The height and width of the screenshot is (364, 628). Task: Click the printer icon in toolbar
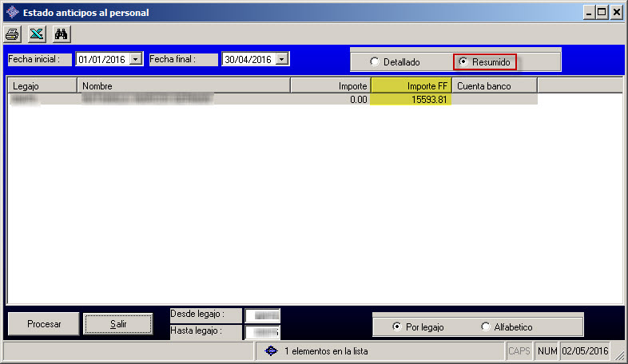click(x=12, y=34)
